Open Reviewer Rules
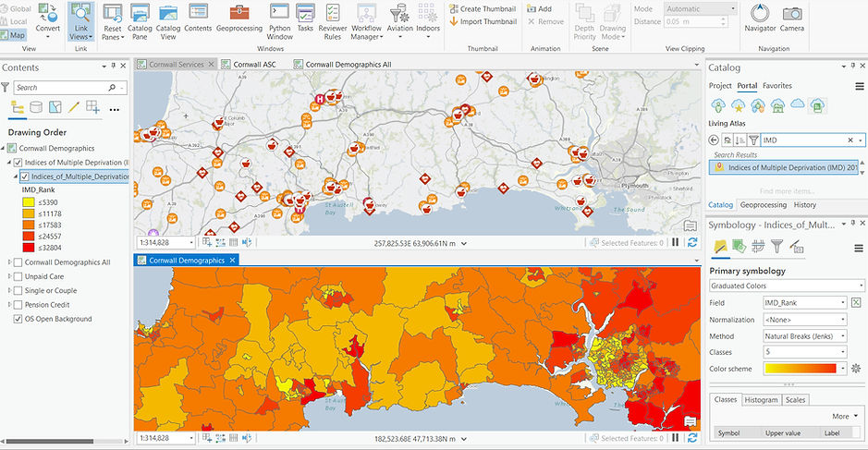This screenshot has height=450, width=868. pyautogui.click(x=333, y=21)
